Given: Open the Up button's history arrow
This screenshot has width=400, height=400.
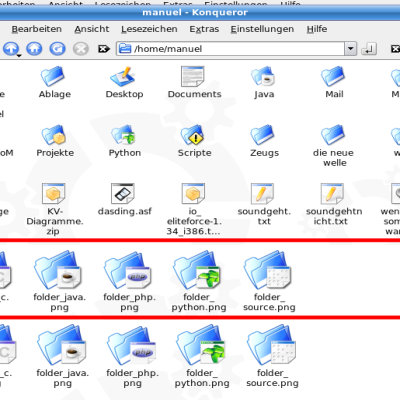Looking at the screenshot, I should [x=19, y=55].
